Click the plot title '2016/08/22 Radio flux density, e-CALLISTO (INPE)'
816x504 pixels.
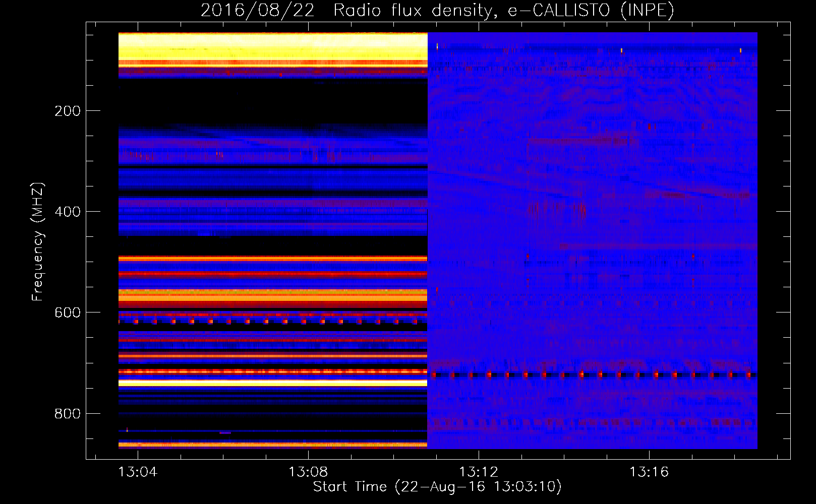coord(437,10)
